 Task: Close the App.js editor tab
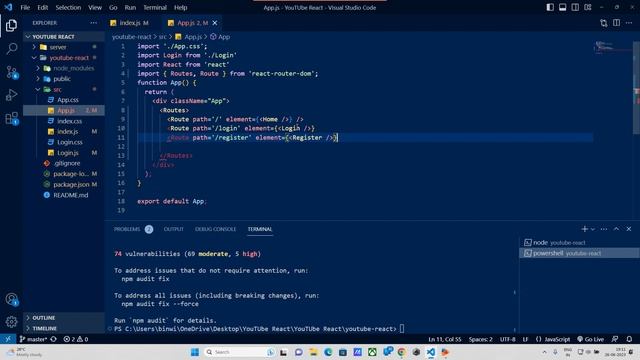click(x=215, y=23)
